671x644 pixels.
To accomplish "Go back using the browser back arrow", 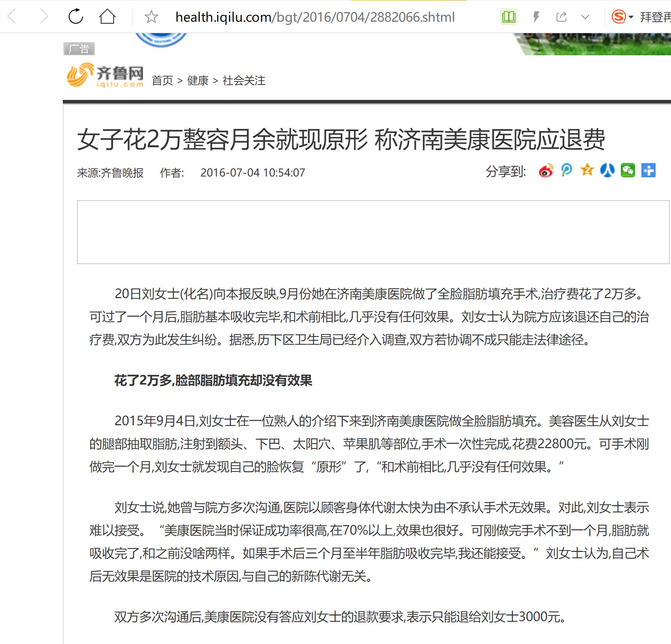I will [12, 17].
